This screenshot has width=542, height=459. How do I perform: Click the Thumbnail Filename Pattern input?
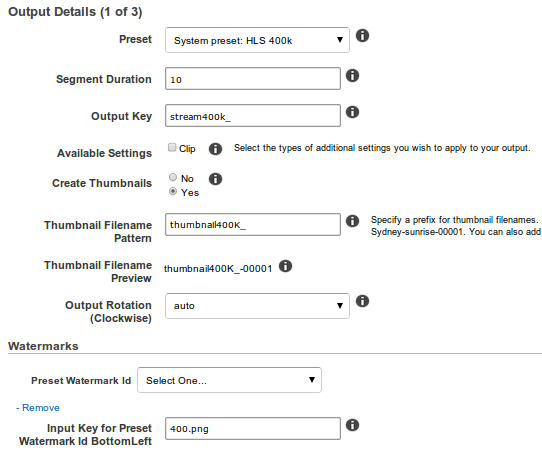253,225
